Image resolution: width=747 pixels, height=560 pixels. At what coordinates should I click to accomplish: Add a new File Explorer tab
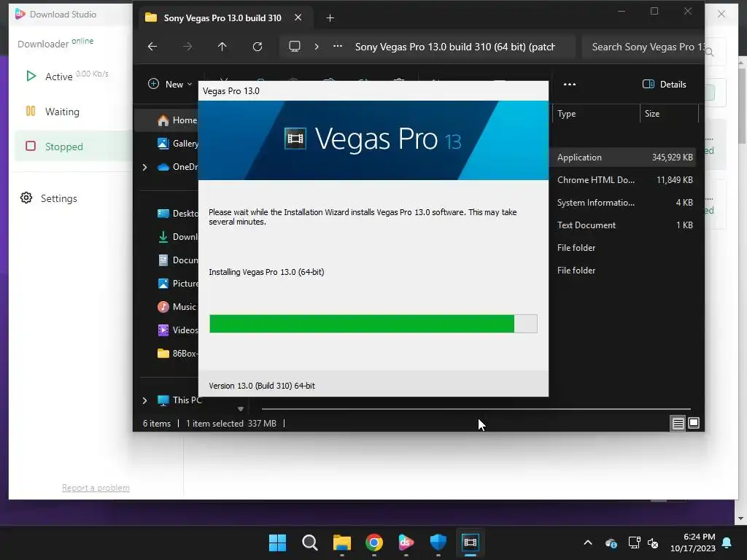330,18
